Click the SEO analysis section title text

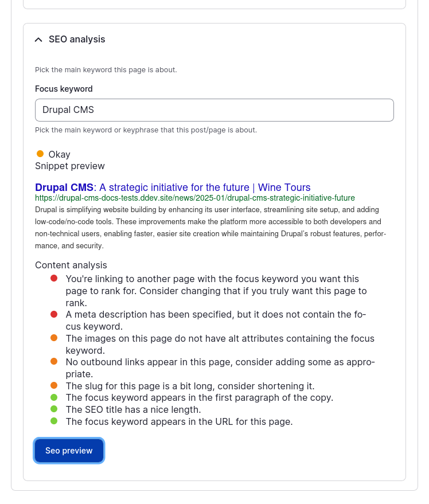76,39
